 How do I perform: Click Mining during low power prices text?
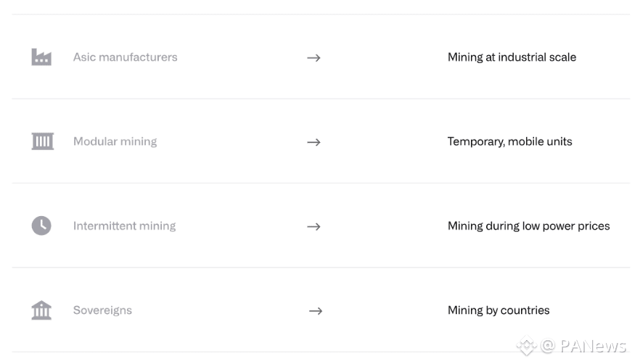529,226
